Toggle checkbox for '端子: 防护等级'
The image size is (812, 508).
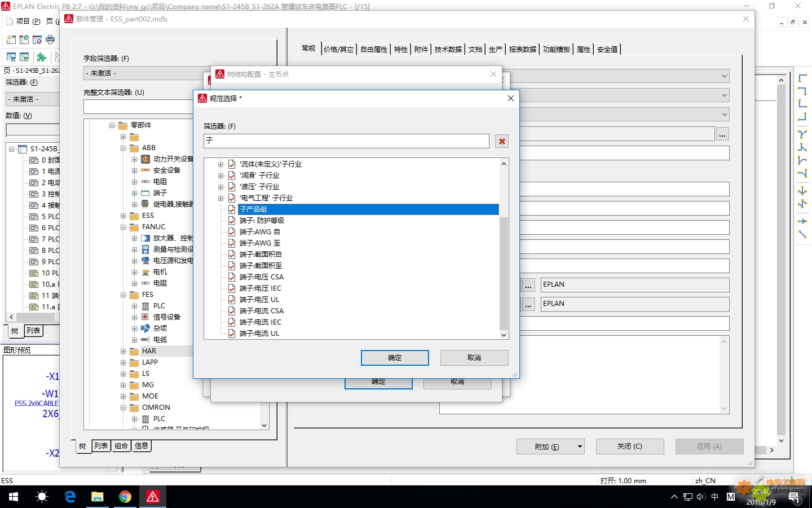(x=232, y=221)
